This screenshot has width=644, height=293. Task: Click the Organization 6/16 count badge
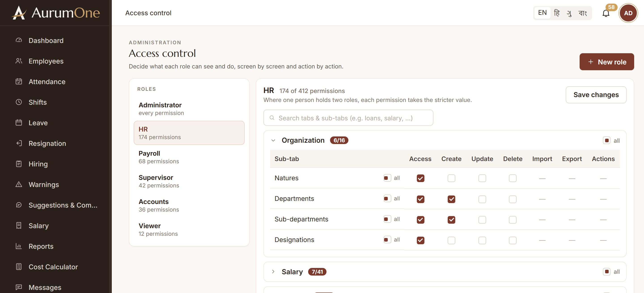(339, 140)
